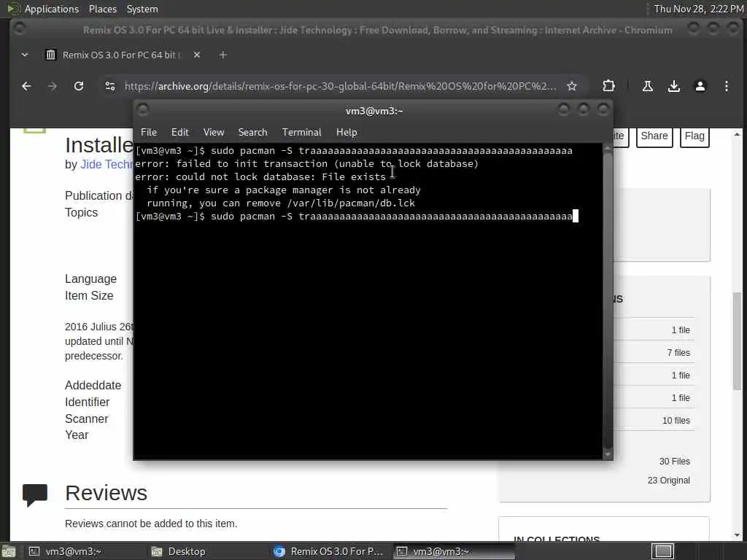Switch to Remix OS 3.0 Chromium taskbar item
747x560 pixels.
pyautogui.click(x=329, y=551)
